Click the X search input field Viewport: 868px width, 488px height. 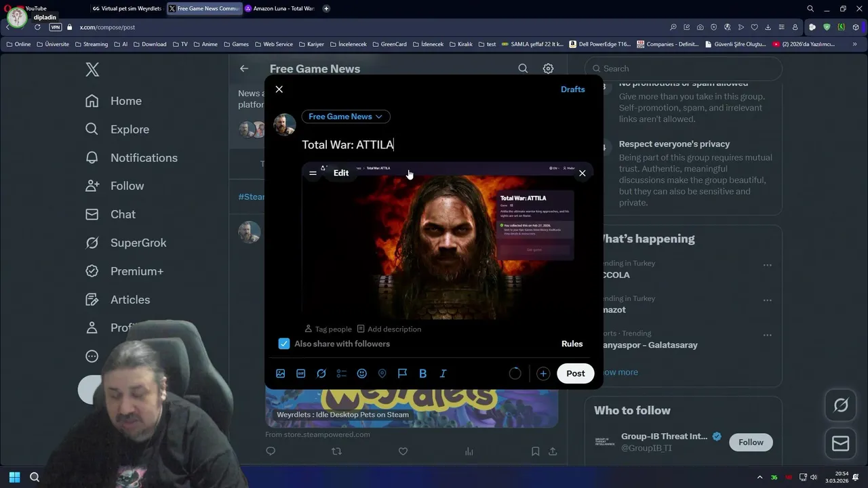[x=684, y=68]
